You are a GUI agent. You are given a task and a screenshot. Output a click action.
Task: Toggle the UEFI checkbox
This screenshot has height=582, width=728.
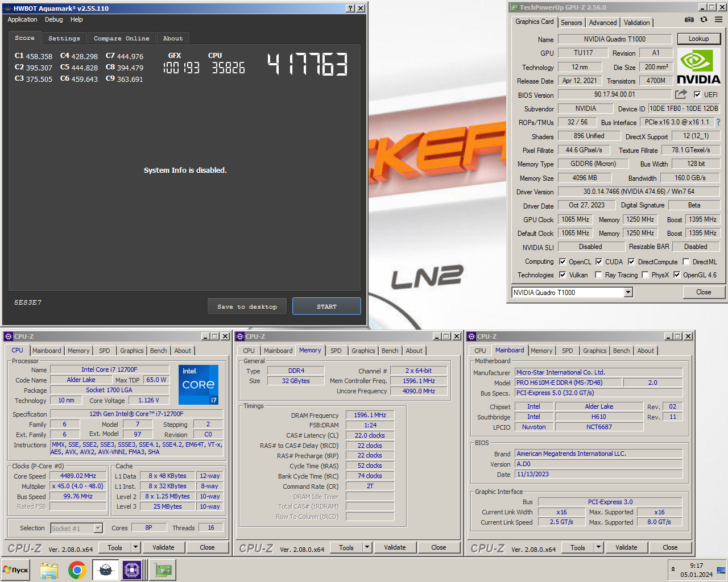[697, 95]
